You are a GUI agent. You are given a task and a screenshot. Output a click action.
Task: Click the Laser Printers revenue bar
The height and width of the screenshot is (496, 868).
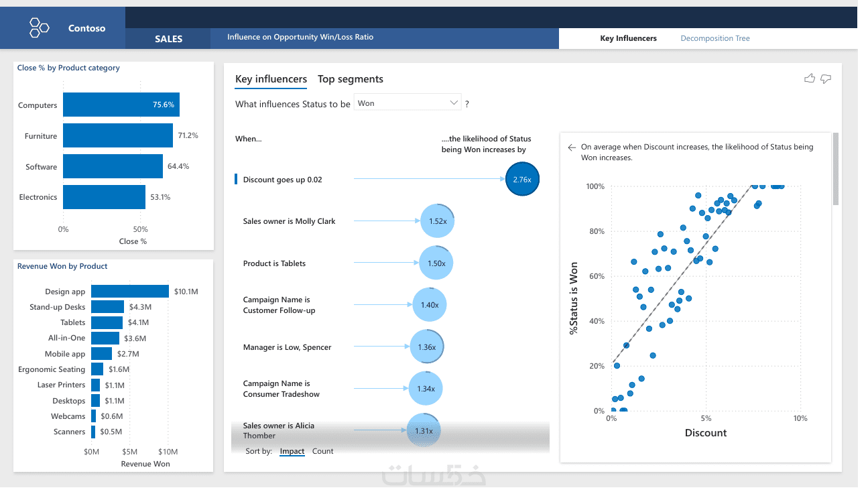(x=95, y=385)
